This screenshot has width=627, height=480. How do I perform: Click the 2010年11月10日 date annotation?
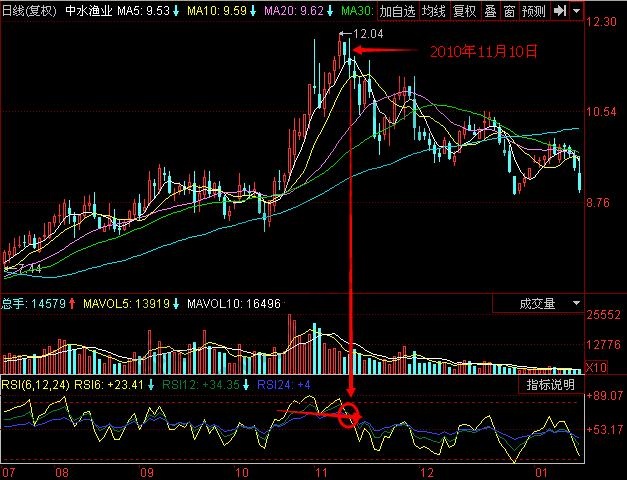click(x=484, y=49)
